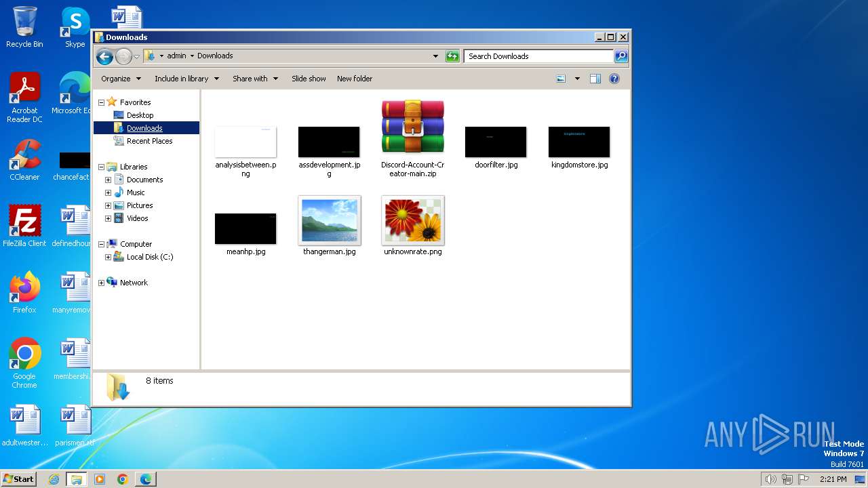Expand the Documents library node
The width and height of the screenshot is (868, 488).
tap(108, 180)
